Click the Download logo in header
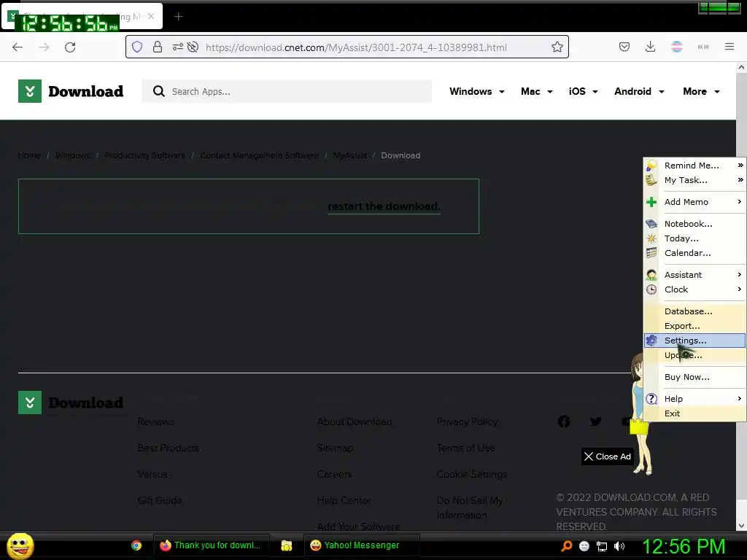Image resolution: width=747 pixels, height=560 pixels. pos(71,91)
